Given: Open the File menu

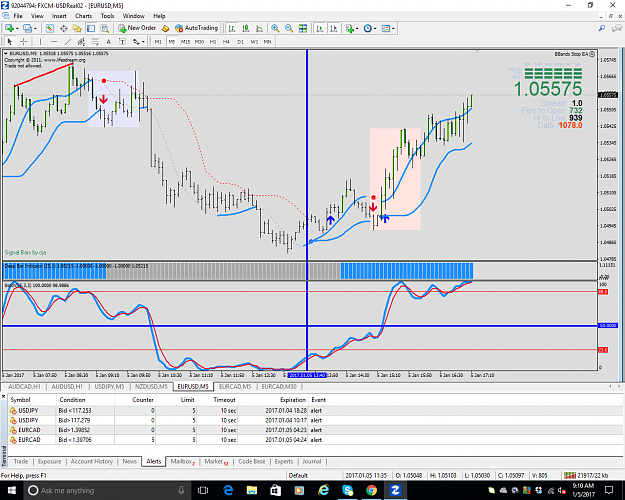Looking at the screenshot, I should (x=18, y=16).
